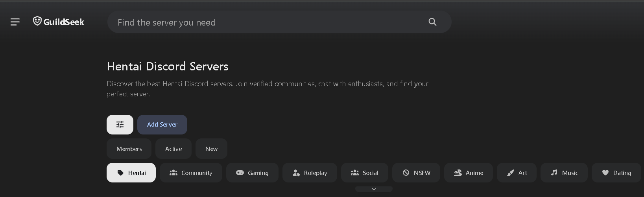This screenshot has width=644, height=197.
Task: Open the hamburger sidebar menu
Action: pyautogui.click(x=15, y=22)
